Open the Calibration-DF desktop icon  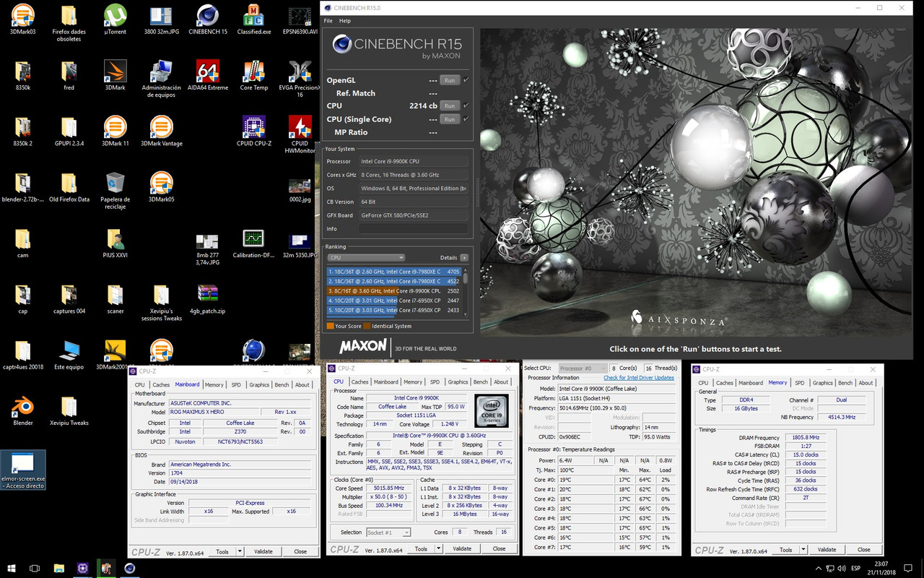pos(254,243)
